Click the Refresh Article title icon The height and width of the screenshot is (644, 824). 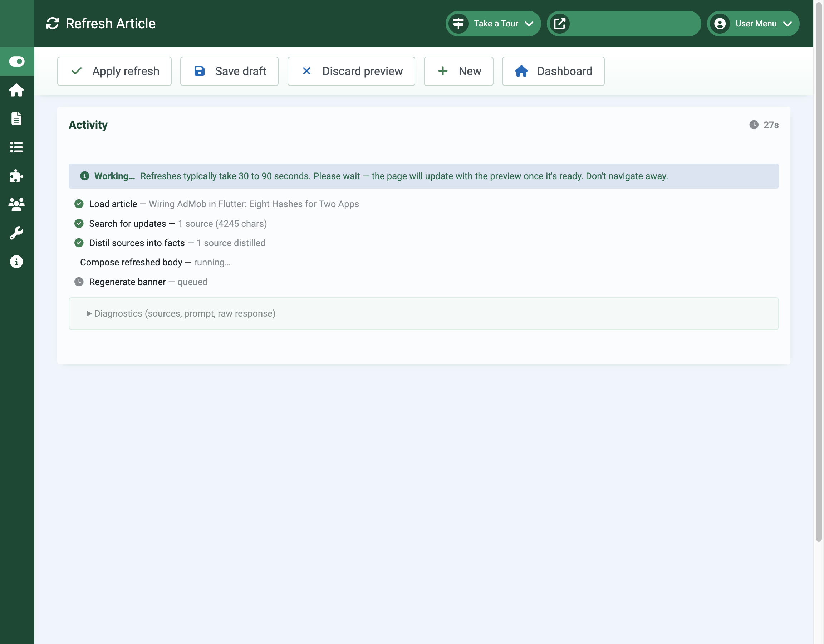(53, 23)
